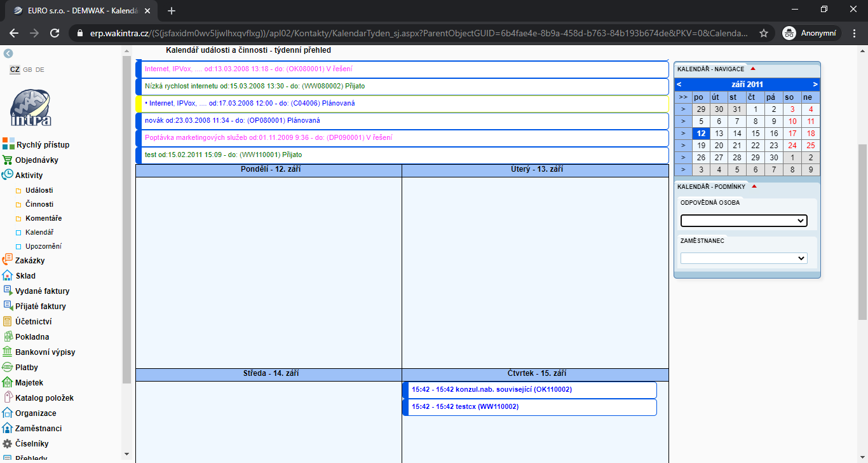868x463 pixels.
Task: Switch language to GB
Action: click(27, 70)
